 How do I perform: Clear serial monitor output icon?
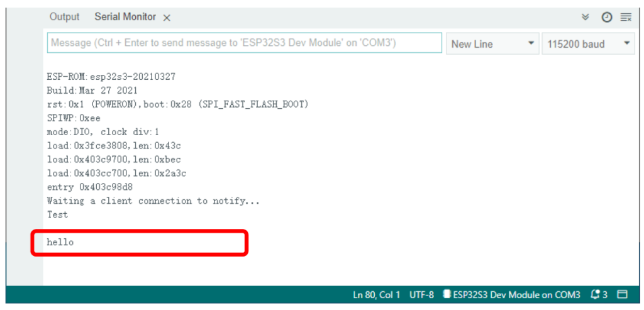click(x=626, y=17)
